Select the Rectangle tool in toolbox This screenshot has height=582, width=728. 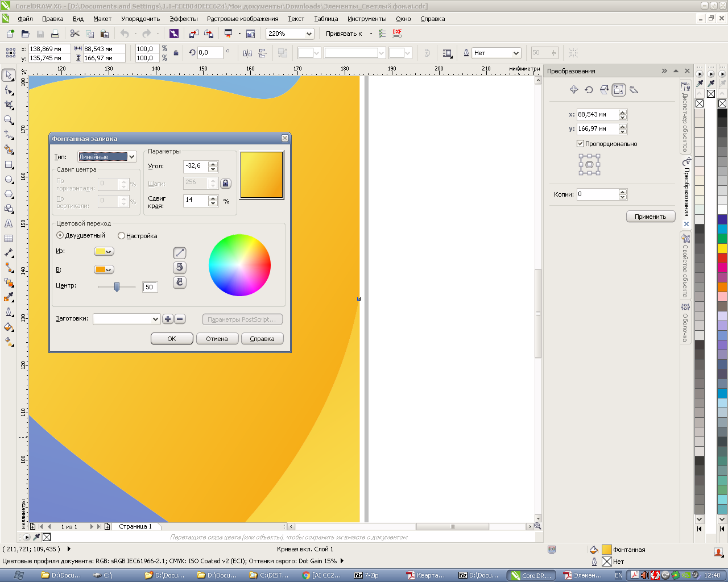[x=9, y=164]
